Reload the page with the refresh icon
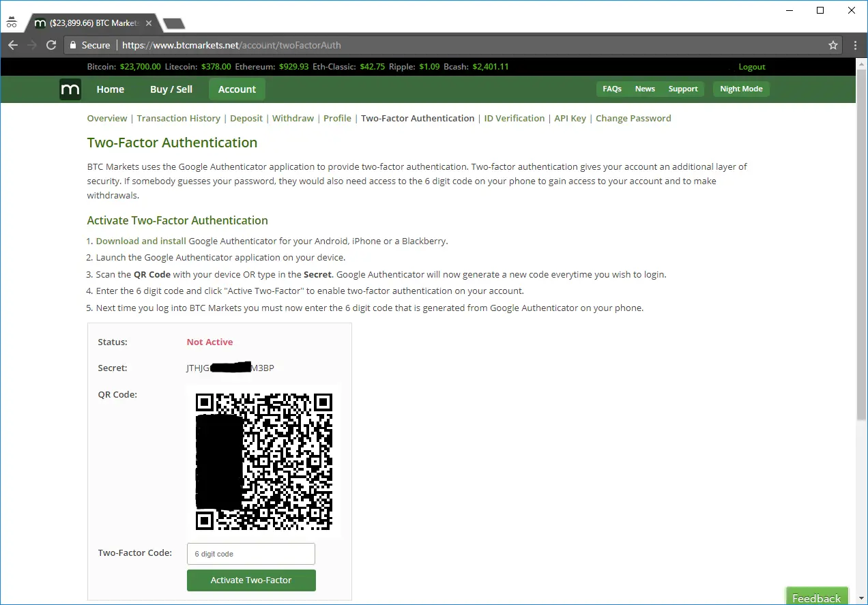This screenshot has height=605, width=868. coord(50,45)
